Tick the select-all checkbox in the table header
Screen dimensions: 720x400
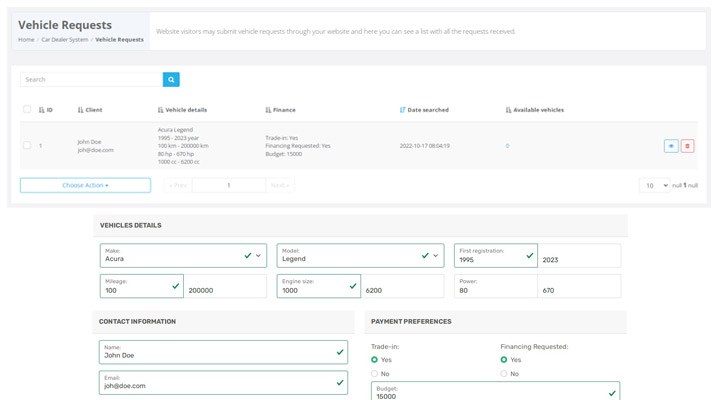(27, 109)
